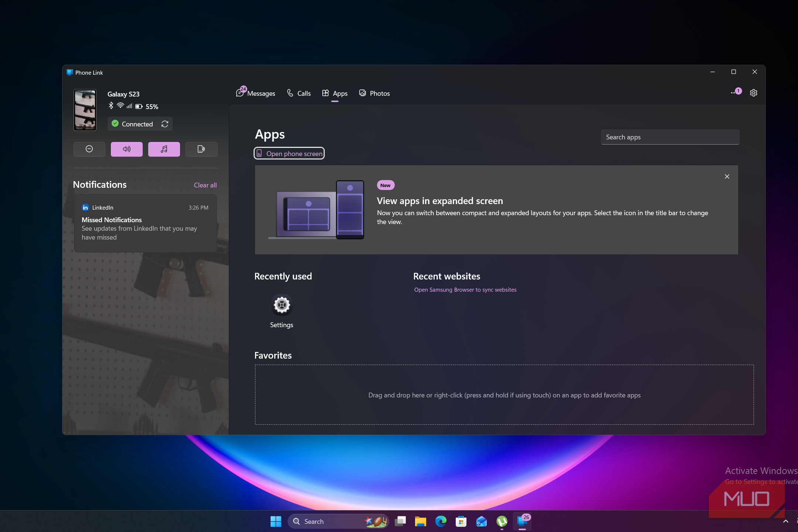Open Outlook from taskbar

click(x=482, y=521)
